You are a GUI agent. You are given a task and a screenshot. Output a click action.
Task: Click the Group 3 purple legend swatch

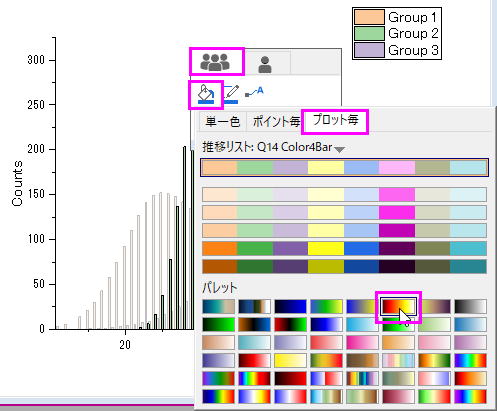(x=369, y=50)
